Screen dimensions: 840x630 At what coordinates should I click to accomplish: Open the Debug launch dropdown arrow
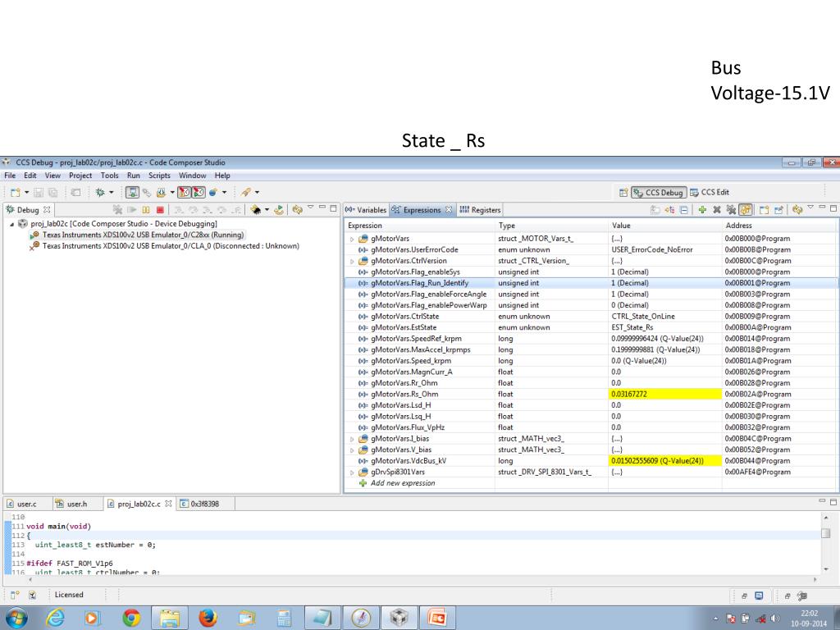112,192
